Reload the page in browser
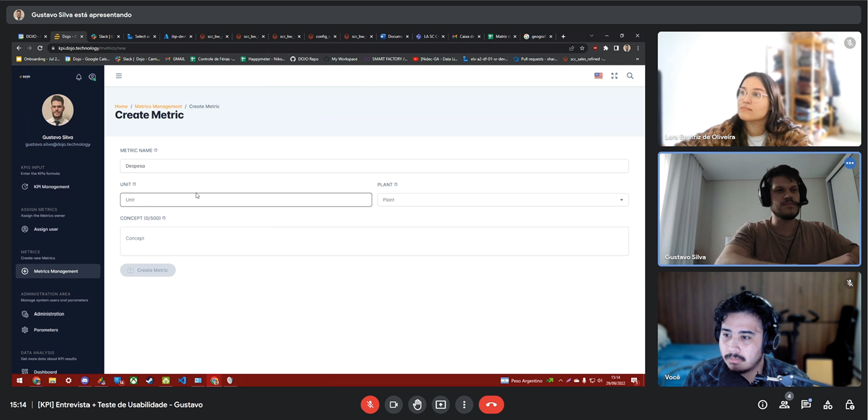This screenshot has height=420, width=868. click(40, 48)
